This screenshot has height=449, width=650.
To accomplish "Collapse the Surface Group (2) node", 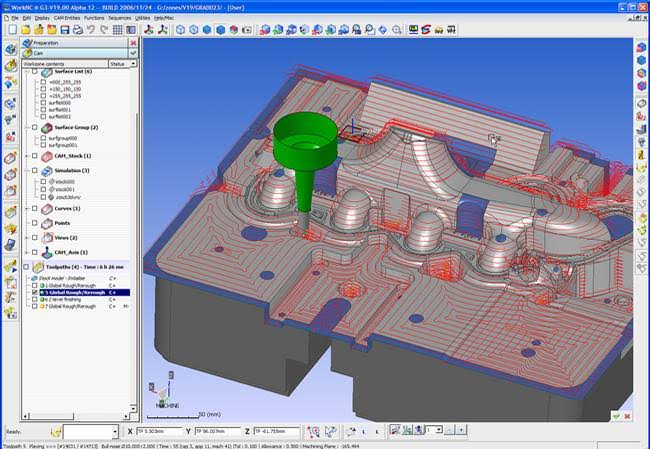I will pyautogui.click(x=27, y=127).
